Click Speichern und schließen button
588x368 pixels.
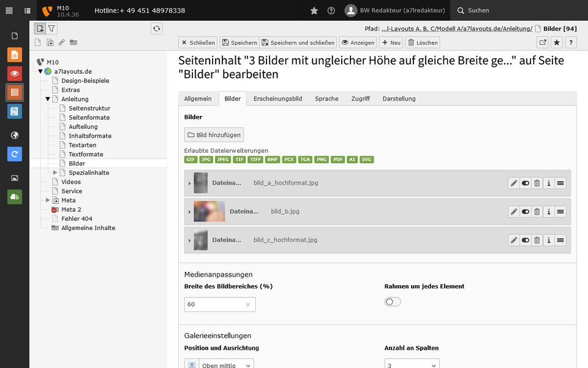(x=298, y=42)
